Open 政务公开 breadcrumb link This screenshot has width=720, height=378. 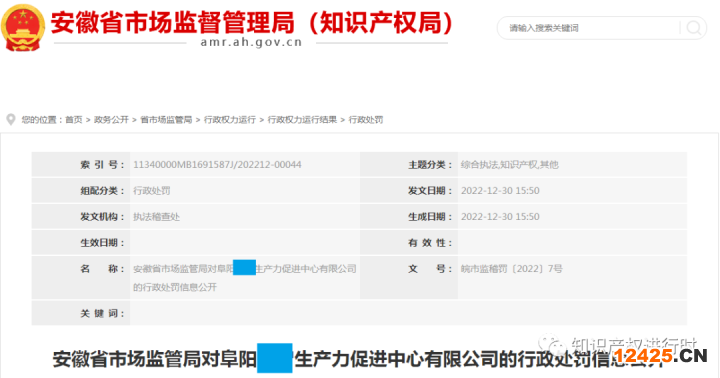[111, 120]
